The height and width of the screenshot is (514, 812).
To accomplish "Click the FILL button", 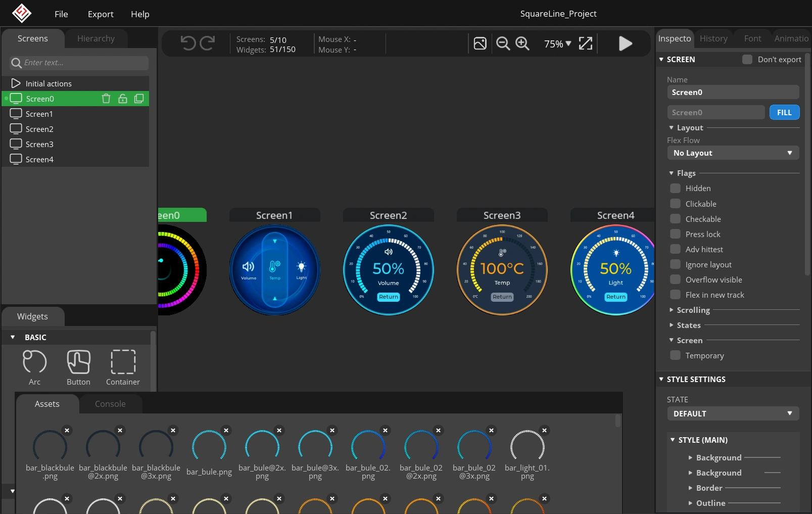I will tap(784, 113).
